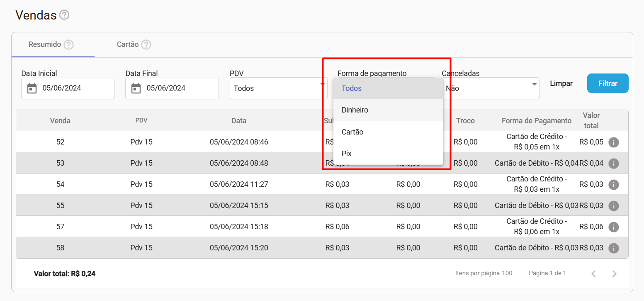Click sale number 55 cell
Screen dimensions: 644x301
tap(60, 206)
